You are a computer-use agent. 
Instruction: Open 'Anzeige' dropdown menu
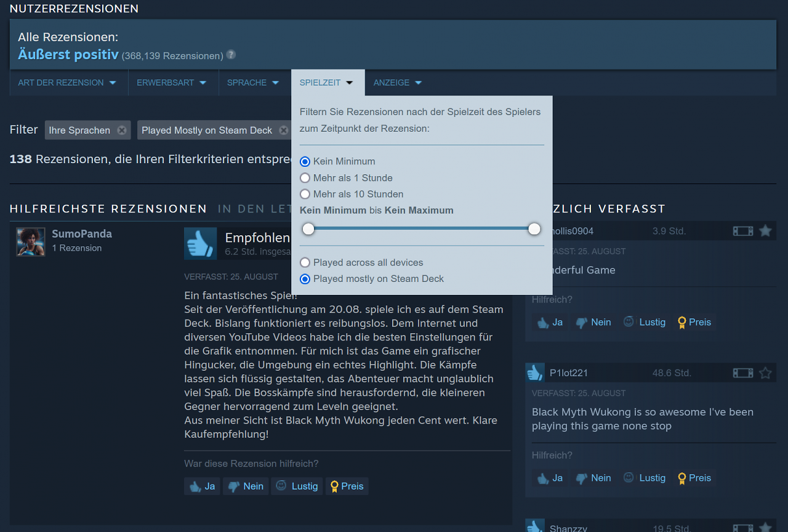point(398,83)
